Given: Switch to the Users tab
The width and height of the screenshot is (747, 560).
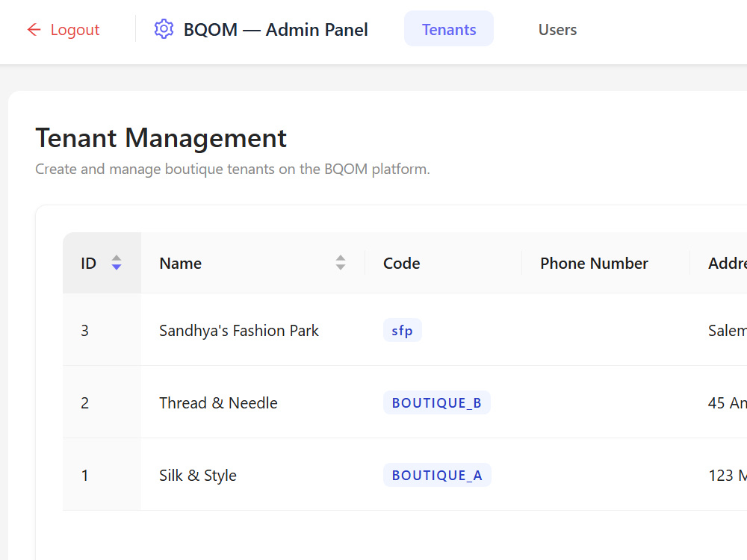Looking at the screenshot, I should (557, 29).
